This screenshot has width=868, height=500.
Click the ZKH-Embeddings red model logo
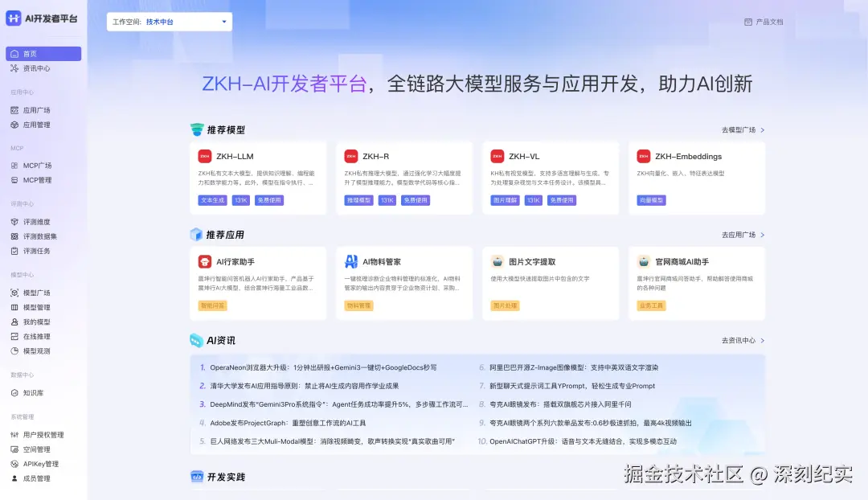pos(643,156)
